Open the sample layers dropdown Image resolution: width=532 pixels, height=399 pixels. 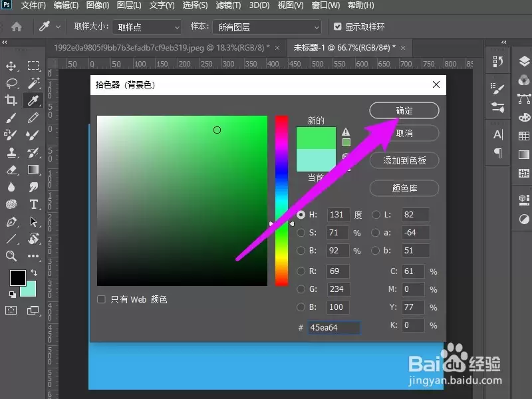coord(267,27)
